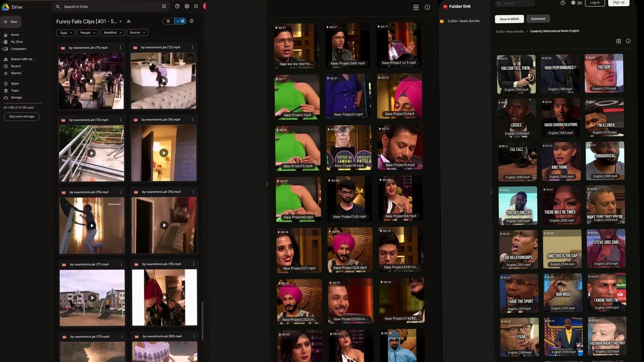Click the MEGA Download button
This screenshot has width=644, height=362.
point(538,19)
